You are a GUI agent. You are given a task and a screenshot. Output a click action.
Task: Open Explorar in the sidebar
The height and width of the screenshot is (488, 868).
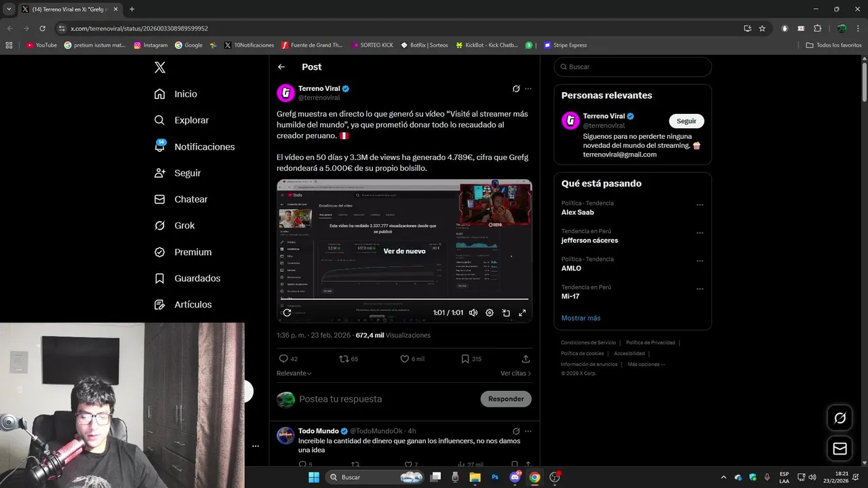[181, 120]
